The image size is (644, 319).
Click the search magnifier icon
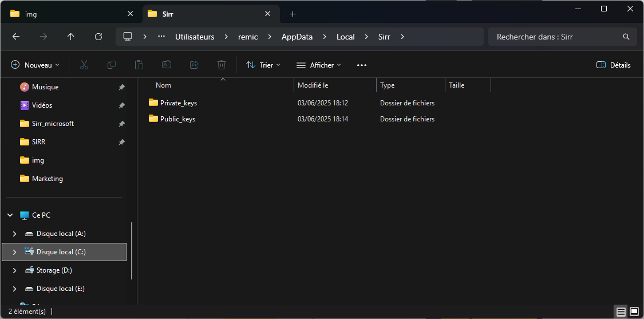(626, 37)
